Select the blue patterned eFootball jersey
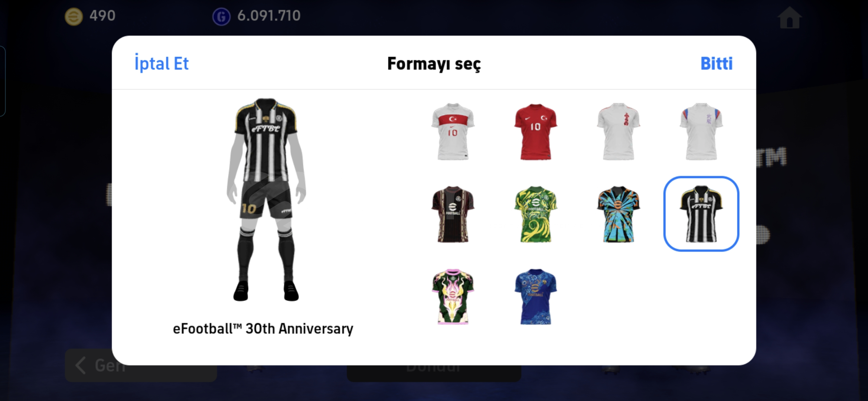 click(x=535, y=297)
